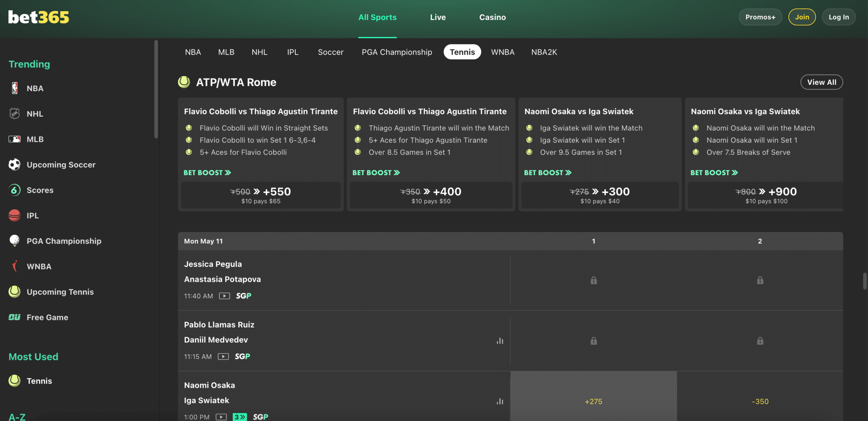Open Free Game in sidebar

pos(47,317)
